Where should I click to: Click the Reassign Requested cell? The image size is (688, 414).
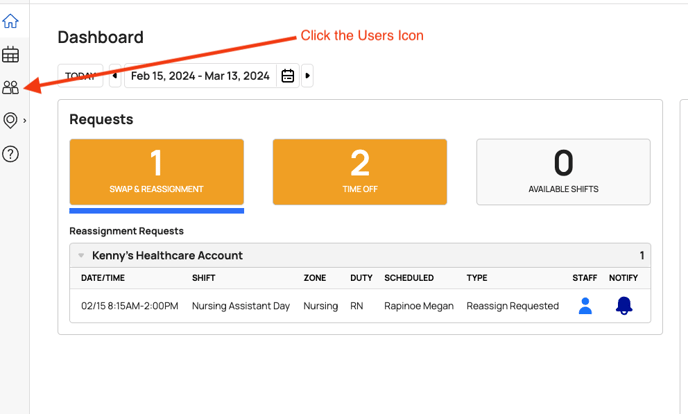(512, 306)
